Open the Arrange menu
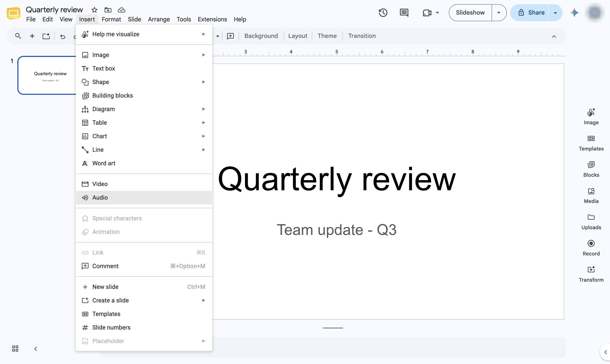Screen dimensions: 610x364 (x=159, y=19)
